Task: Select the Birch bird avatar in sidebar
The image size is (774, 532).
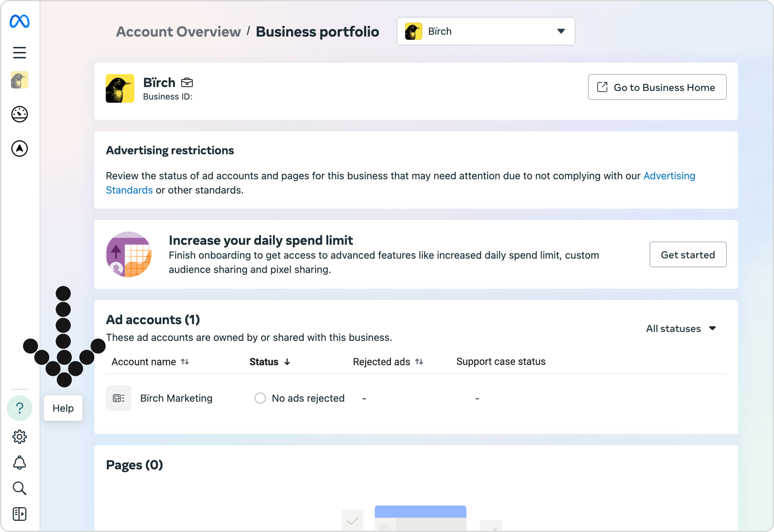Action: coord(19,80)
